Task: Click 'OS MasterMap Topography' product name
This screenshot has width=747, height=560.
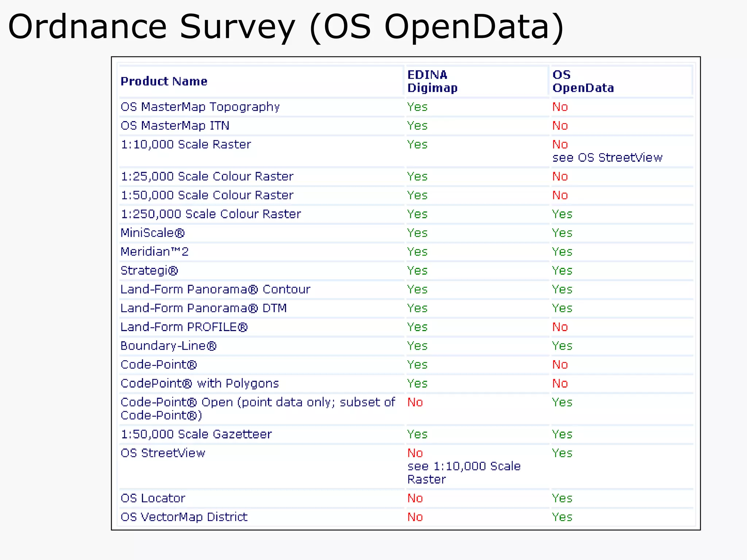Action: pyautogui.click(x=200, y=107)
